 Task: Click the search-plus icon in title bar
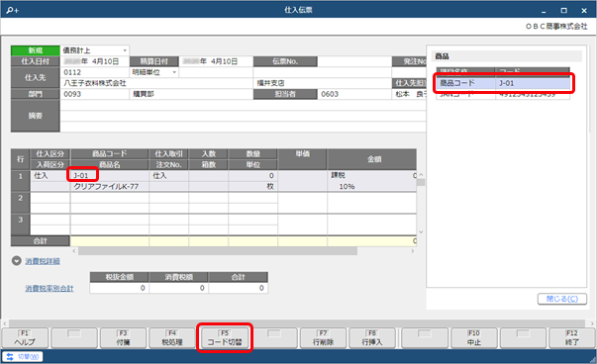click(12, 10)
